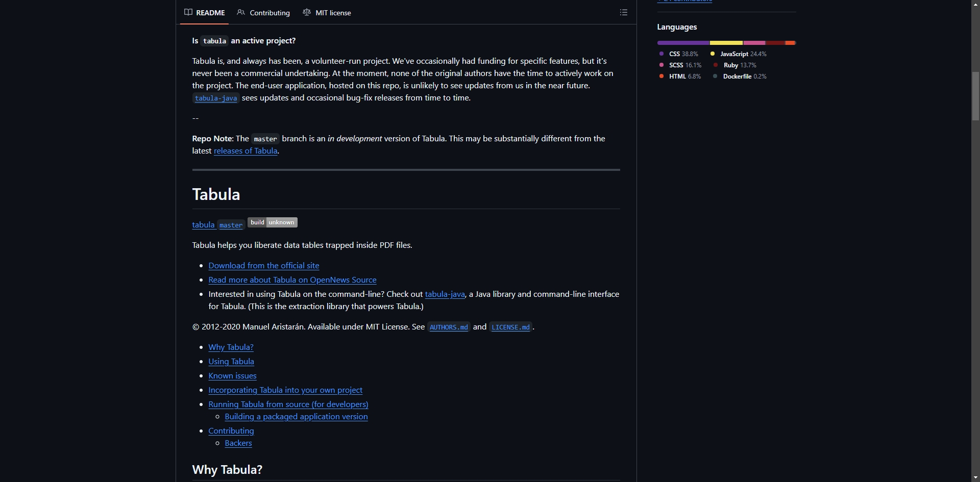
Task: Open Building a packaged application version link
Action: 296,417
